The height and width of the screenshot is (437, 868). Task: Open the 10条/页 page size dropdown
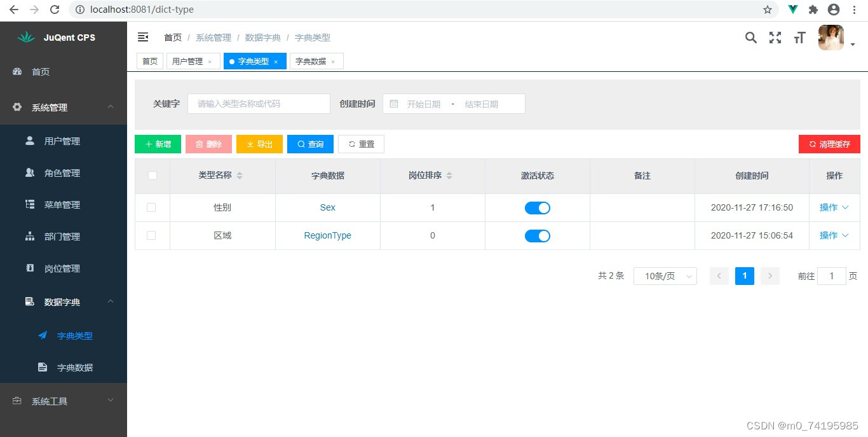coord(665,276)
